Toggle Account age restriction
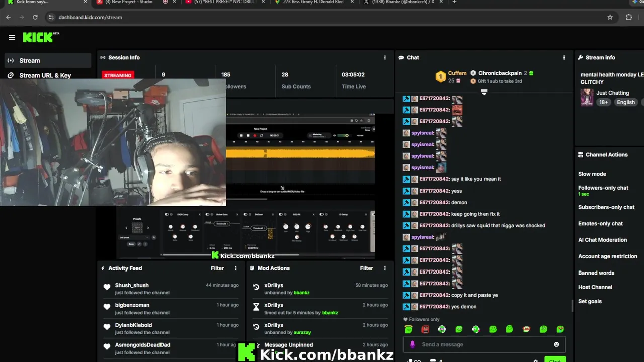The width and height of the screenshot is (644, 362). coord(608,256)
